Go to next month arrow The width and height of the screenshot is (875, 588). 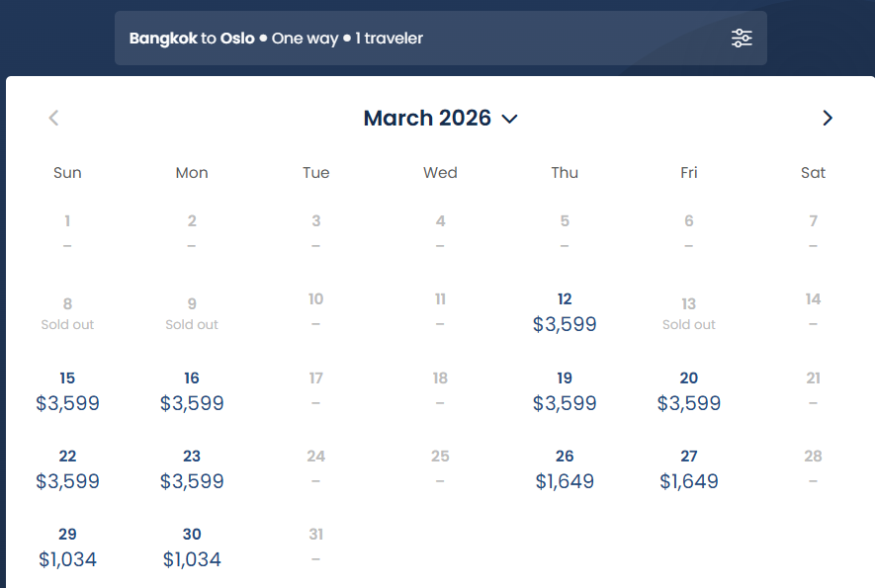827,118
